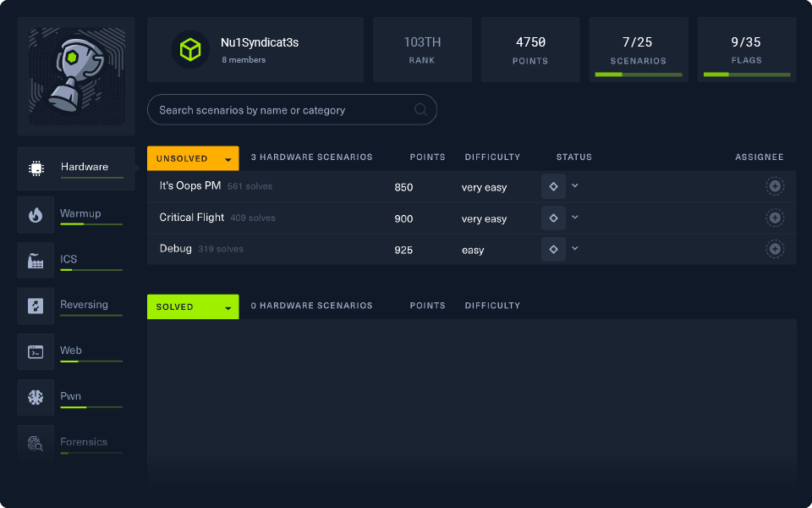The image size is (812, 508).
Task: Select the Warmup flame icon
Action: pos(36,214)
